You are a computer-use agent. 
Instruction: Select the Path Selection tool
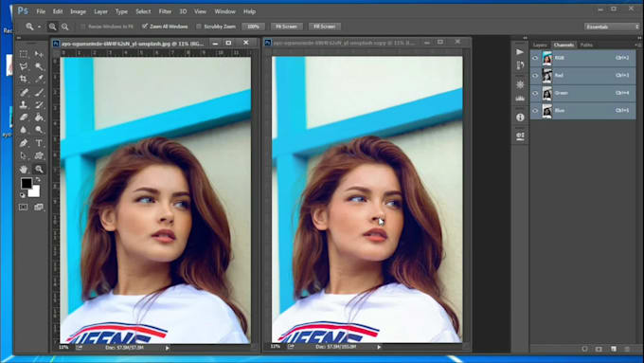click(24, 155)
